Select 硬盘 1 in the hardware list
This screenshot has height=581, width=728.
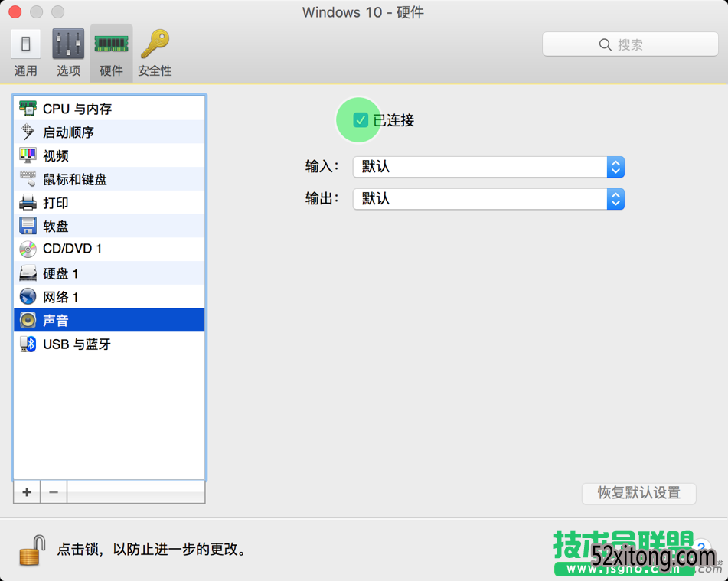click(109, 273)
